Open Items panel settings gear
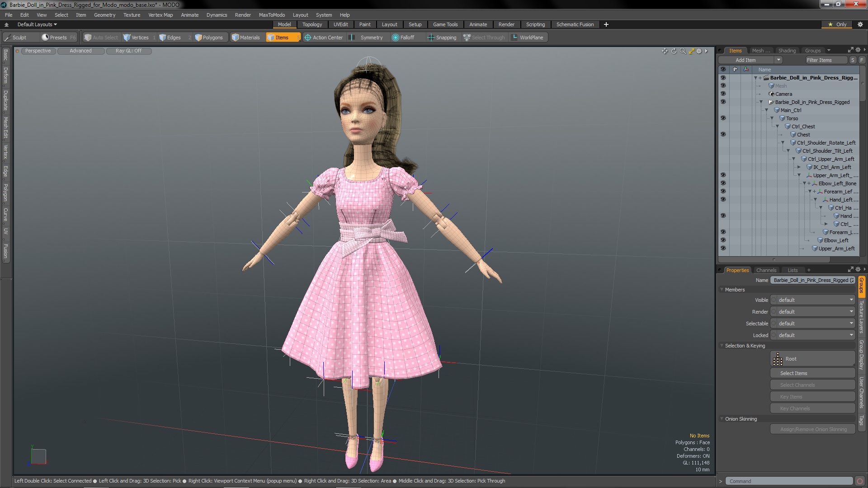The width and height of the screenshot is (868, 488). [858, 50]
